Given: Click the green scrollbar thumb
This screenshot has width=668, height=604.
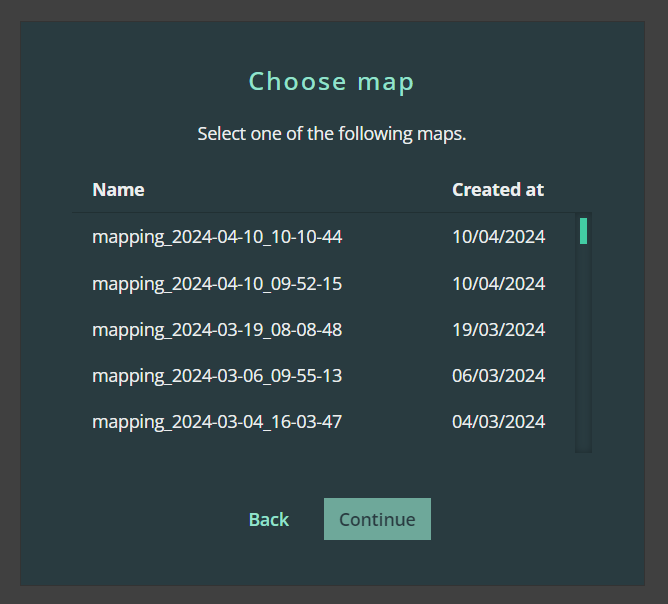Looking at the screenshot, I should click(583, 231).
